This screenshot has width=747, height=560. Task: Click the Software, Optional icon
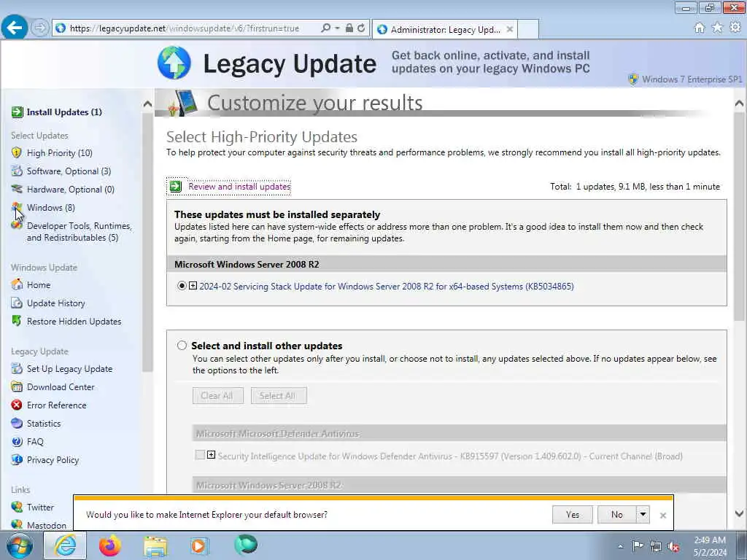click(x=17, y=171)
